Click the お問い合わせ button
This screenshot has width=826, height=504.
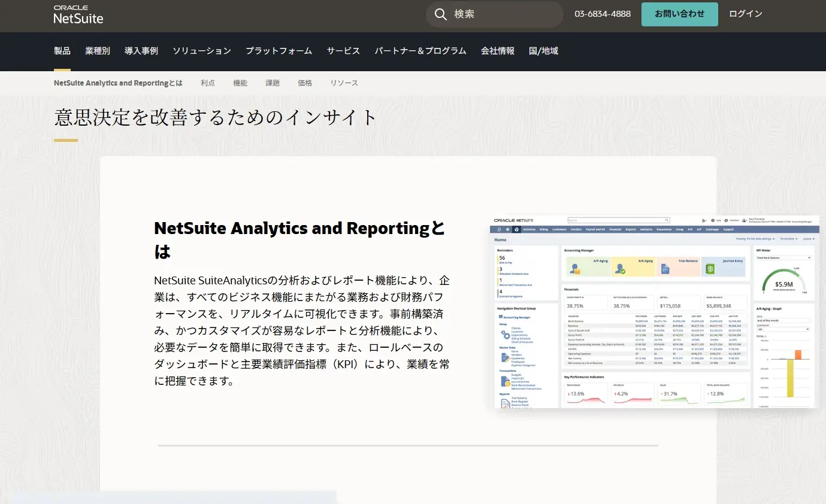[680, 14]
